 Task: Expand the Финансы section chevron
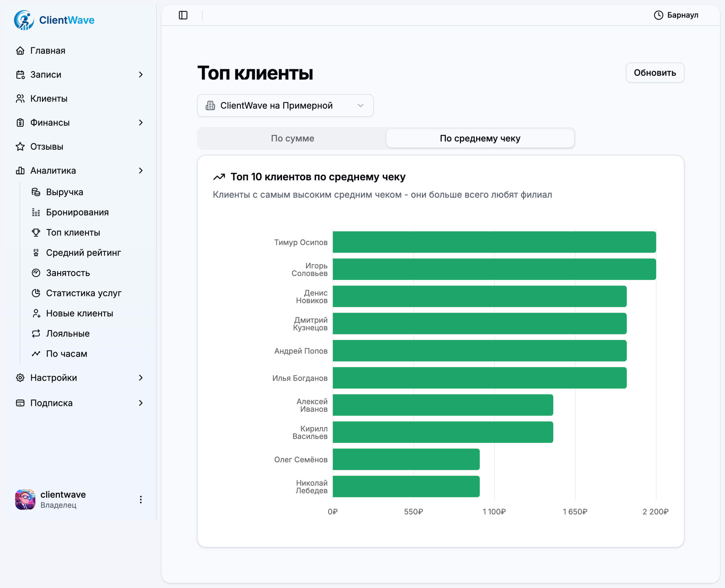coord(141,123)
